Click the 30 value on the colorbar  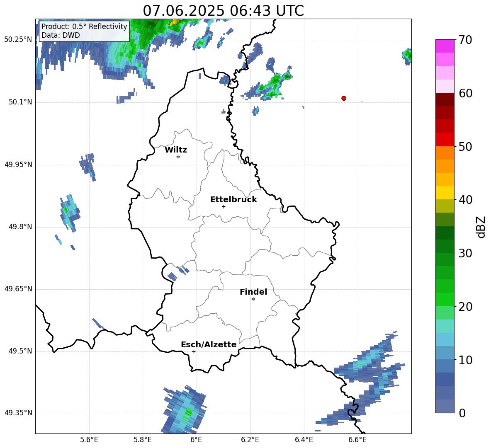[x=465, y=253]
